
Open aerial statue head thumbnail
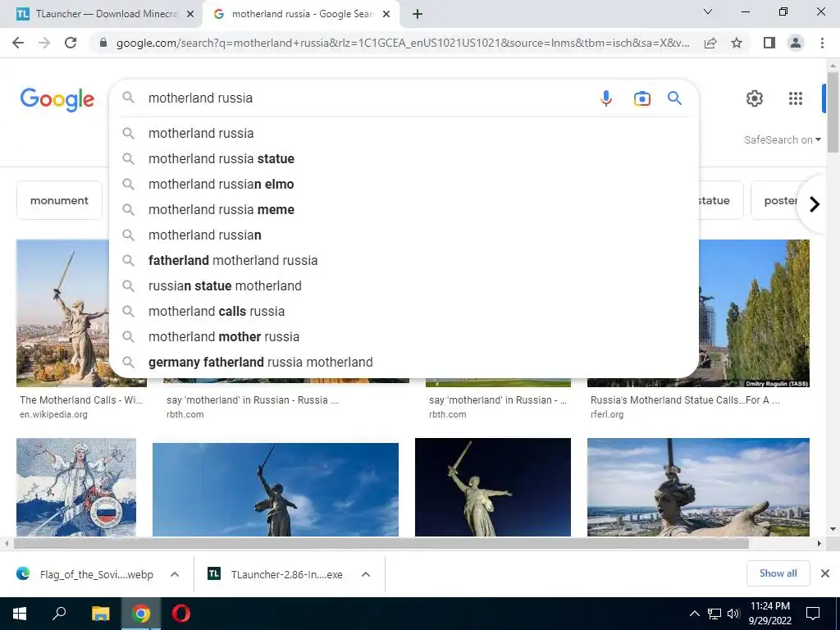[698, 487]
